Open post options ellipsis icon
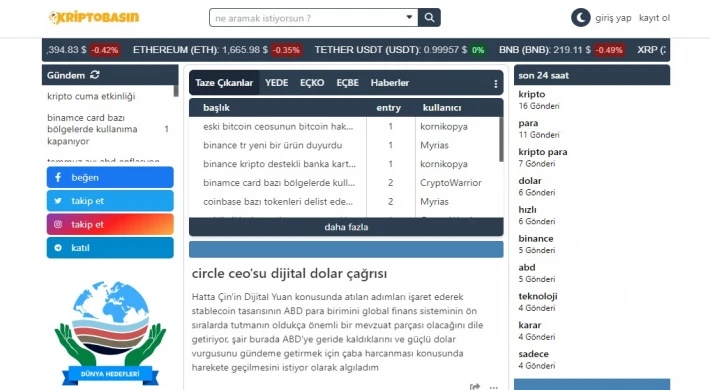The width and height of the screenshot is (710, 390). (494, 387)
